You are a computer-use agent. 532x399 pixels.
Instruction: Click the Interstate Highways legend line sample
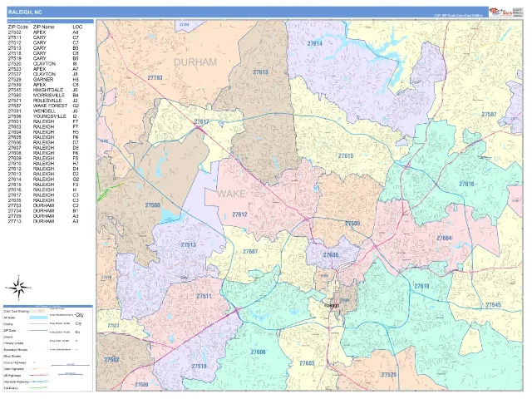click(38, 382)
